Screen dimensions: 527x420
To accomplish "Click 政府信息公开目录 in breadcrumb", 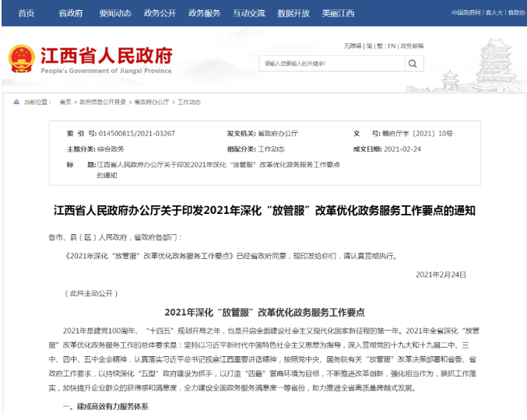I will [101, 102].
